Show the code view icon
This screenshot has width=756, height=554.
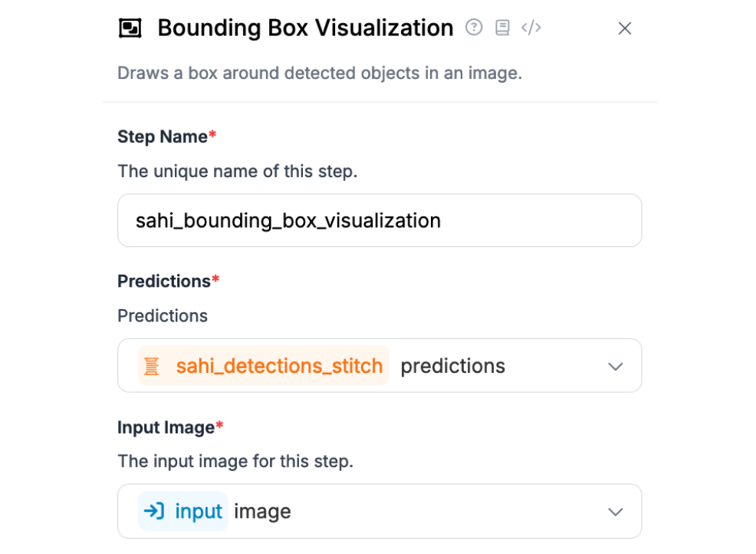pos(531,28)
